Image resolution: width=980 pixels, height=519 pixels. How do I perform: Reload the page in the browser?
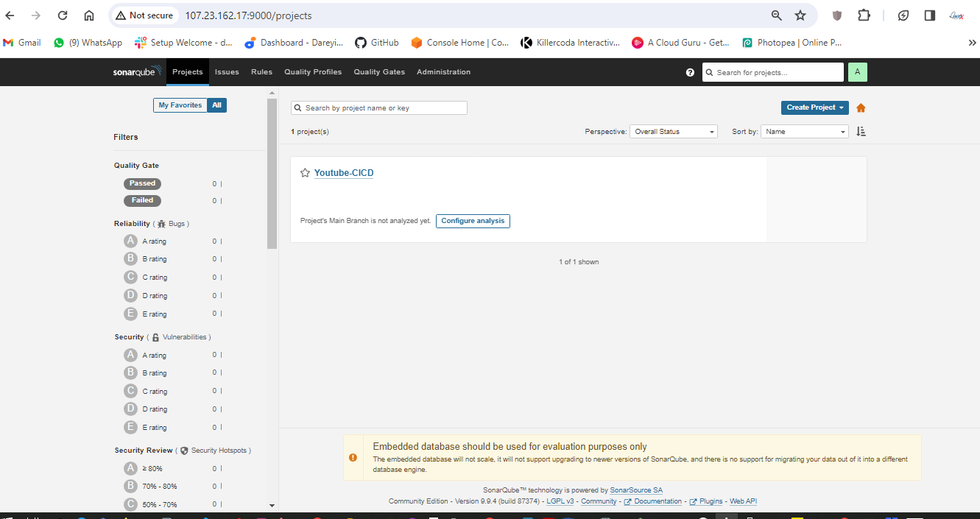[x=63, y=15]
